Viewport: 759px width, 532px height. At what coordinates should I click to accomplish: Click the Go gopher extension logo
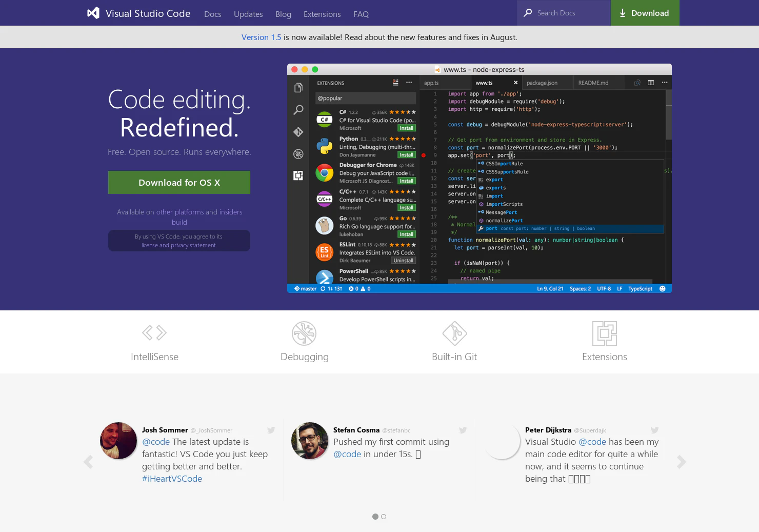(324, 225)
